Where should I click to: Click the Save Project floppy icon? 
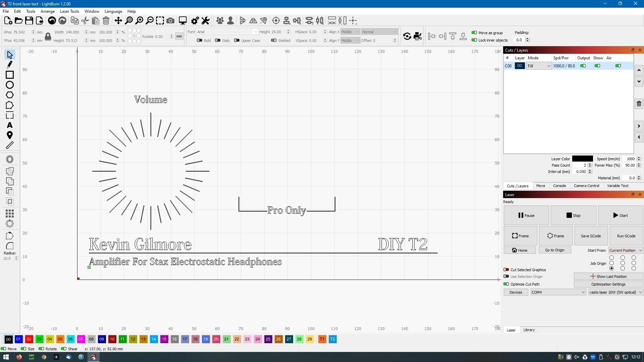point(29,21)
